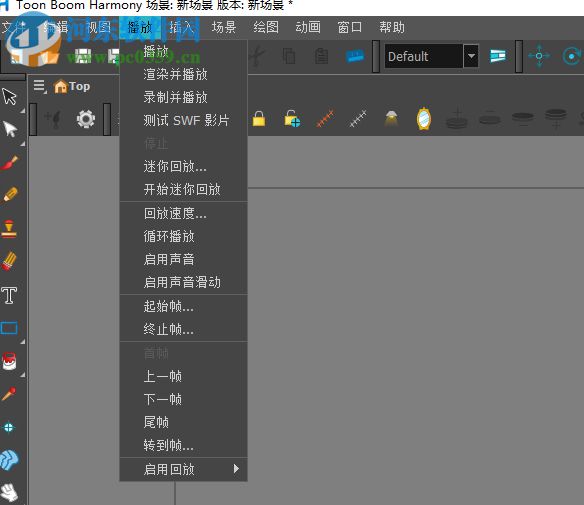This screenshot has height=505, width=584.
Task: Select the Text tool
Action: click(9, 295)
